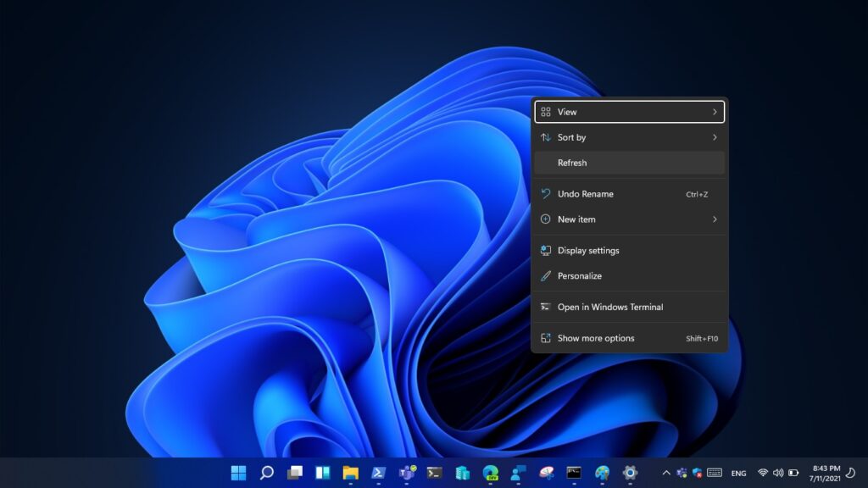
Task: Click the Search magnifier icon on the taskbar
Action: (x=266, y=473)
